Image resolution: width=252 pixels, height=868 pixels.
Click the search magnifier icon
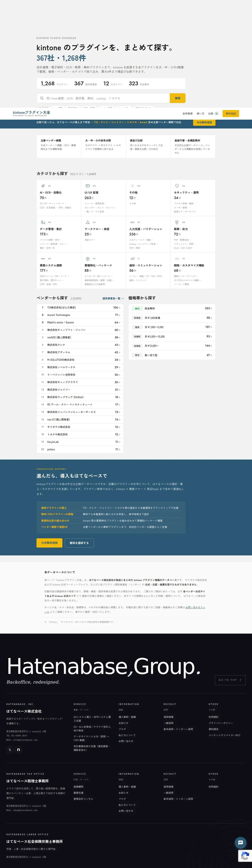point(42,98)
